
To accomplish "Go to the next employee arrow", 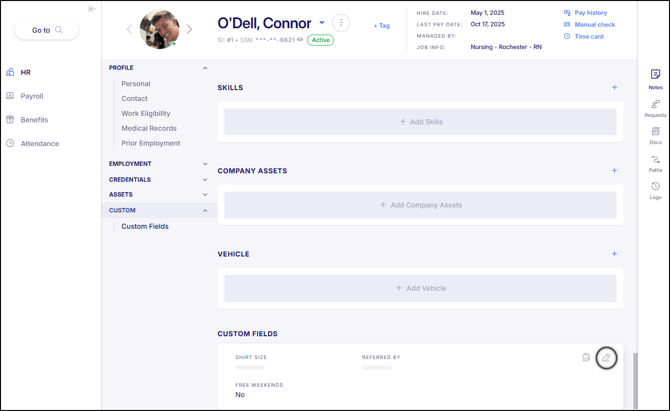I will [x=190, y=29].
